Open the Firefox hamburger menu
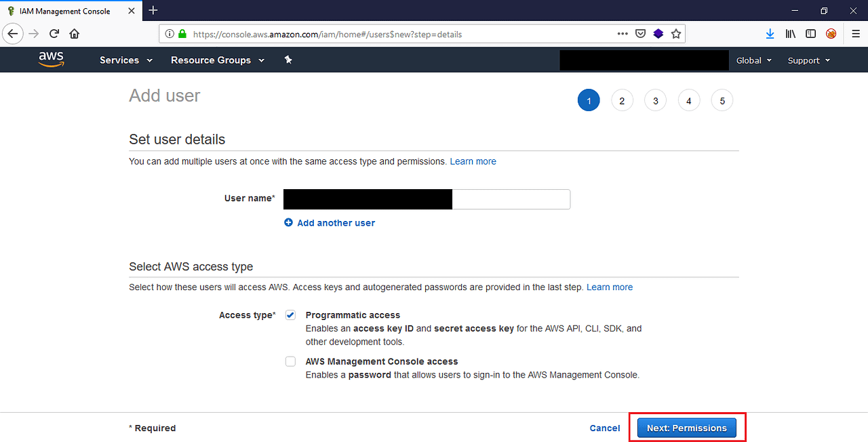The image size is (868, 442). click(x=855, y=33)
